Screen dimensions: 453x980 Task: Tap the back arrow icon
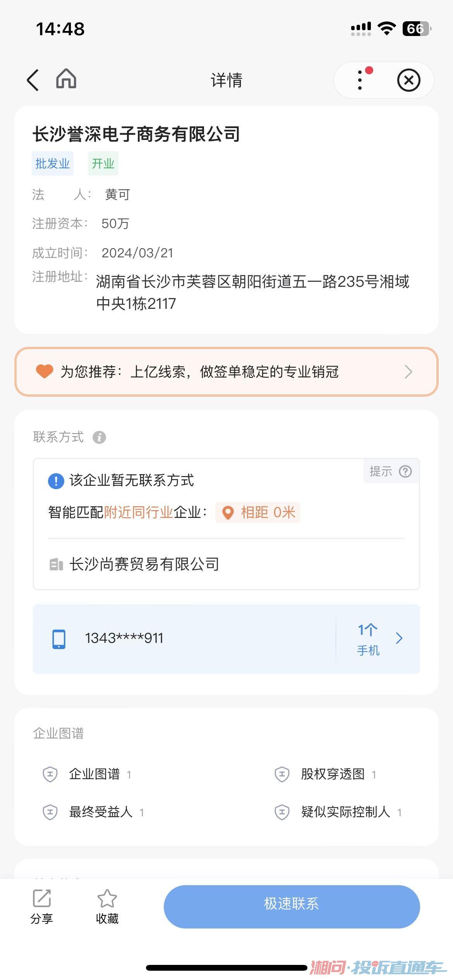point(33,80)
